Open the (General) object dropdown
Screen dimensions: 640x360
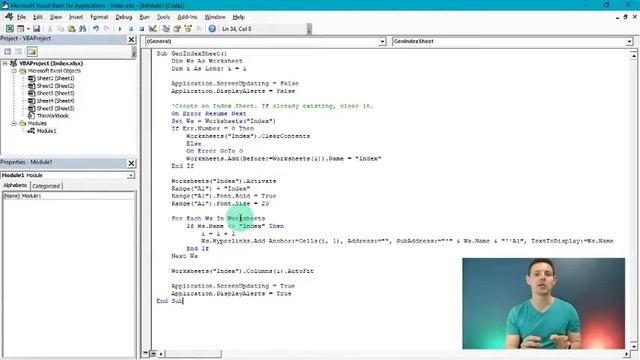382,41
